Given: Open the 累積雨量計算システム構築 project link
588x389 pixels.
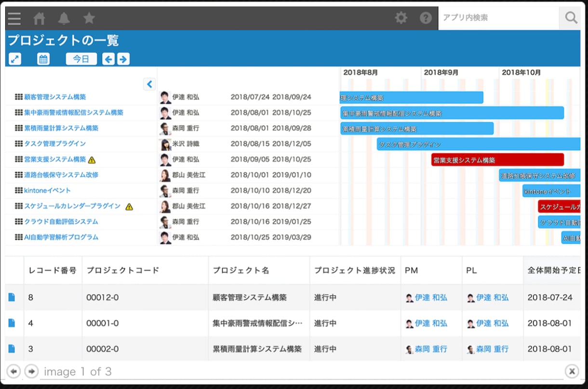Looking at the screenshot, I should (x=61, y=128).
